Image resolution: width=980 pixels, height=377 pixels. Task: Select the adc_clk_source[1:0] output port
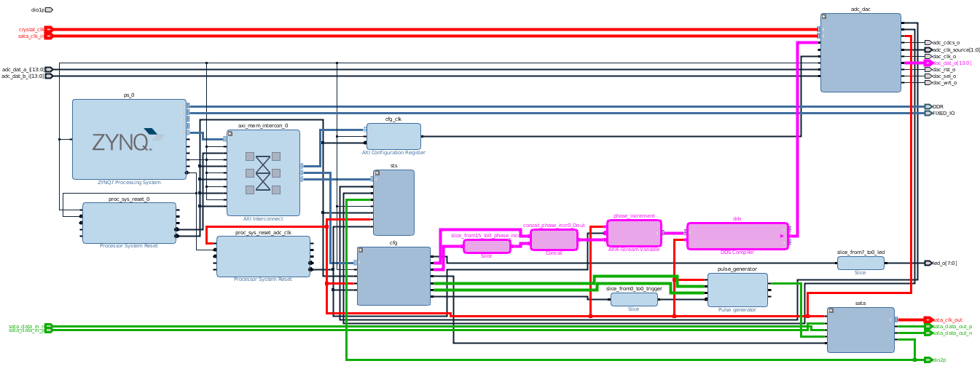pos(928,49)
